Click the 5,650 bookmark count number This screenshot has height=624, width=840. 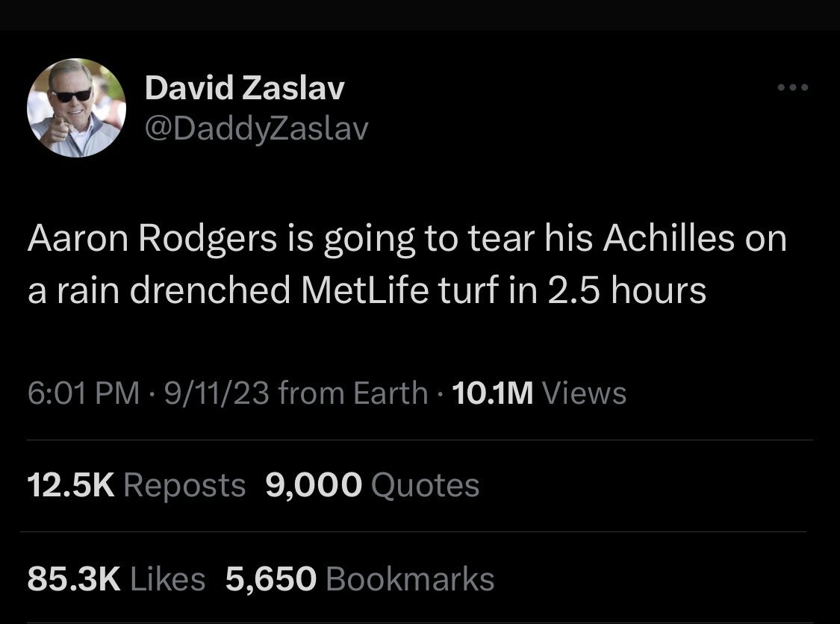(271, 579)
